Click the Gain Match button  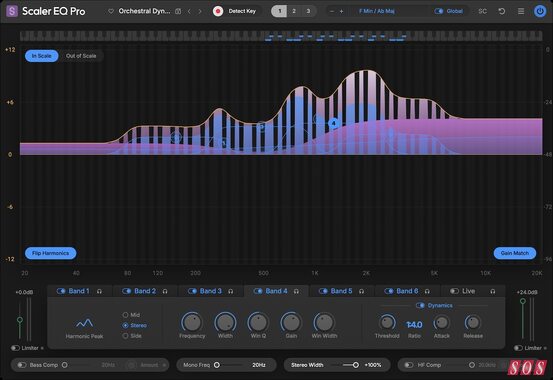[x=515, y=253]
